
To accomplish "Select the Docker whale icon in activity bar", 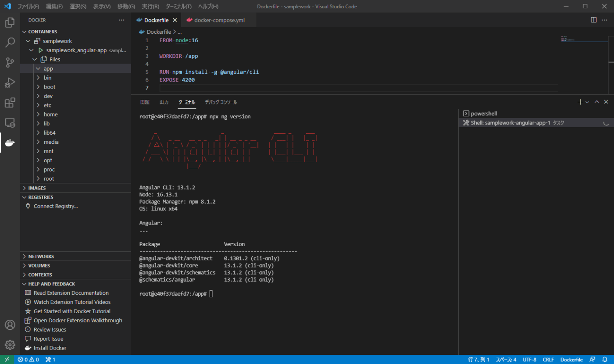I will pyautogui.click(x=10, y=143).
